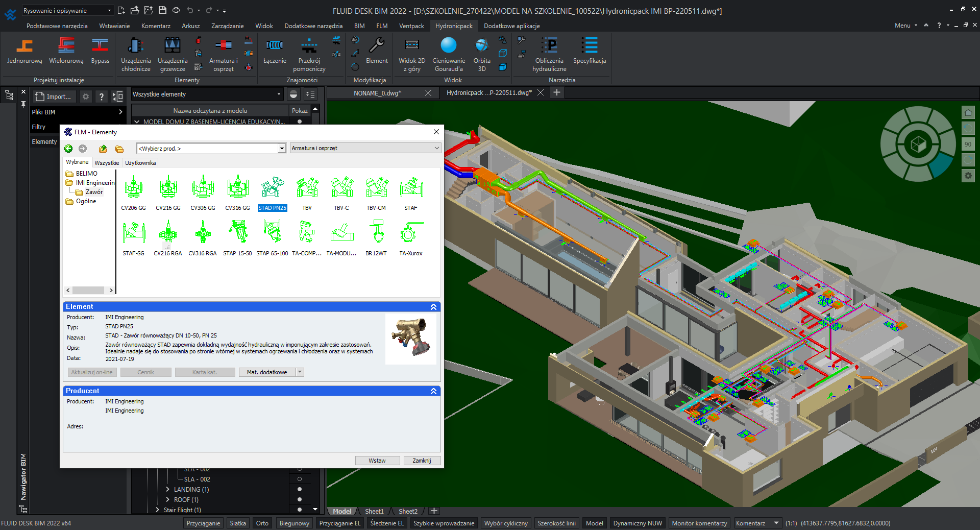Switch to the Ventpack ribbon tab
This screenshot has height=530, width=980.
(x=411, y=26)
